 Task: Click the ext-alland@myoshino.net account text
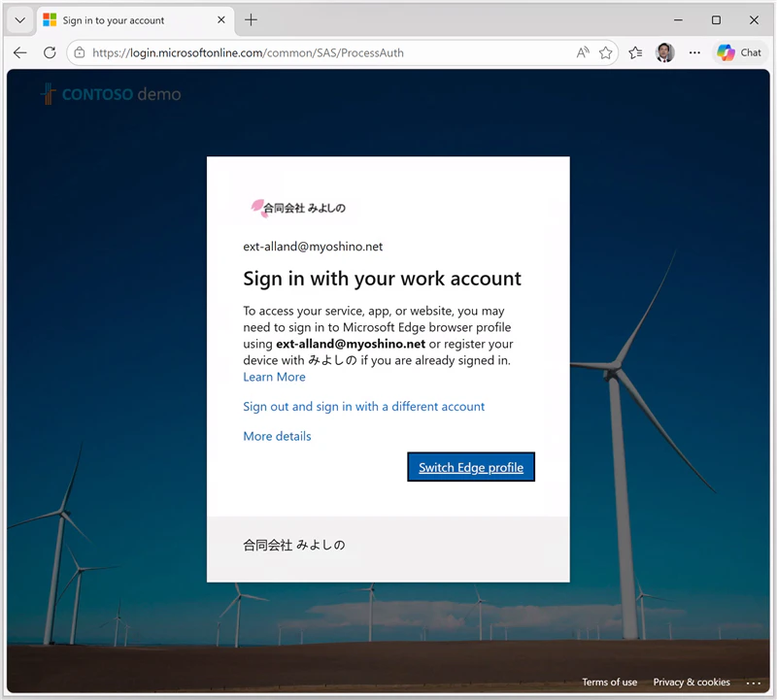[313, 247]
